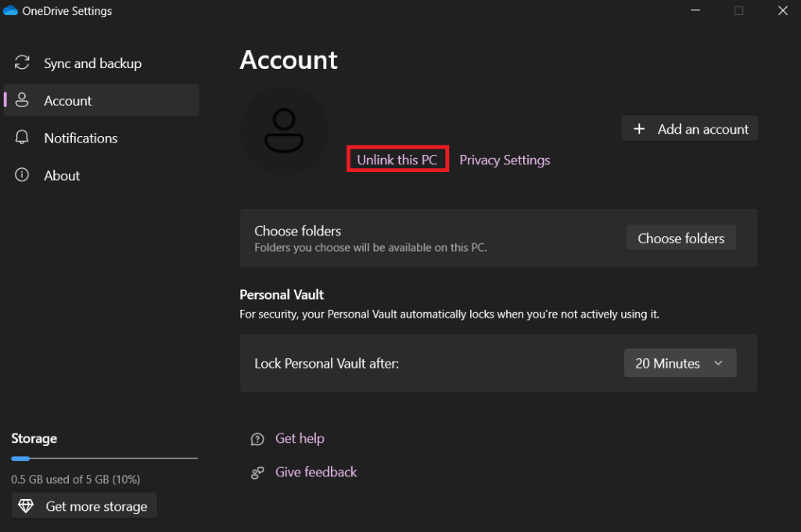Click the OneDrive cloud icon in title bar
The width and height of the screenshot is (801, 532).
coord(10,11)
